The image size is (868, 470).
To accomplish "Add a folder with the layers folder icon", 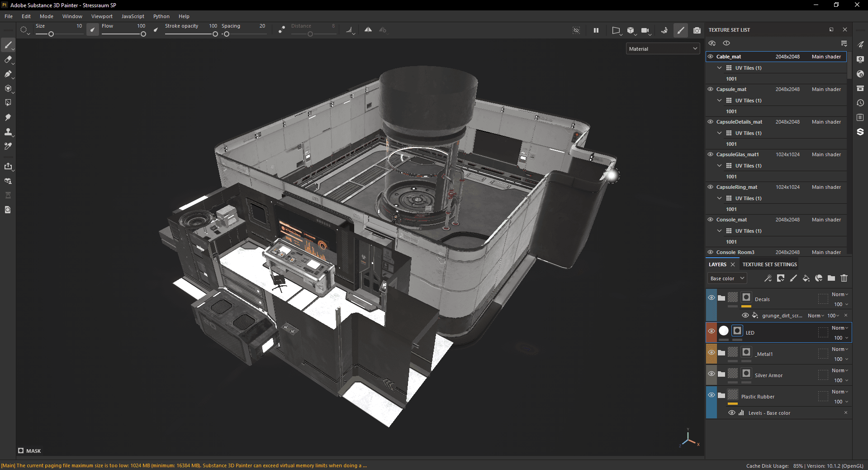I will [831, 278].
